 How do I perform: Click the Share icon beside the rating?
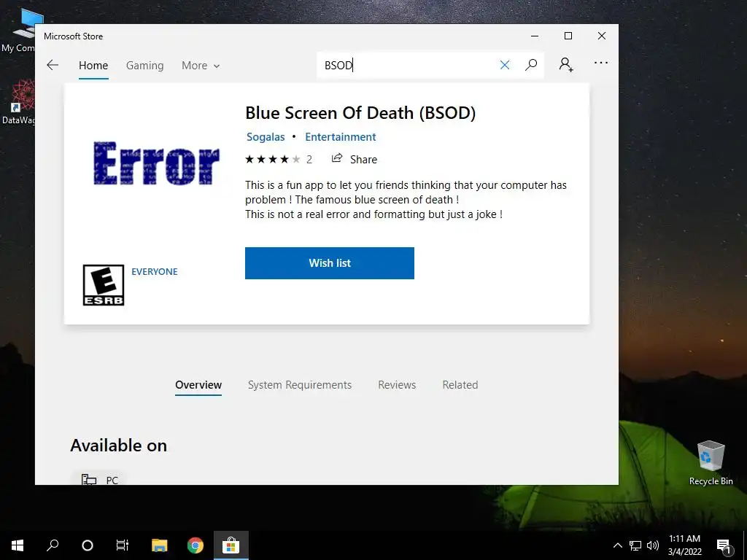point(337,158)
